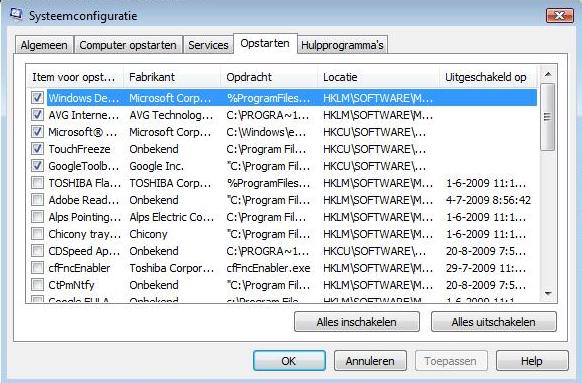Select the cfFncEnabler row name
The width and height of the screenshot is (582, 383).
coord(79,268)
